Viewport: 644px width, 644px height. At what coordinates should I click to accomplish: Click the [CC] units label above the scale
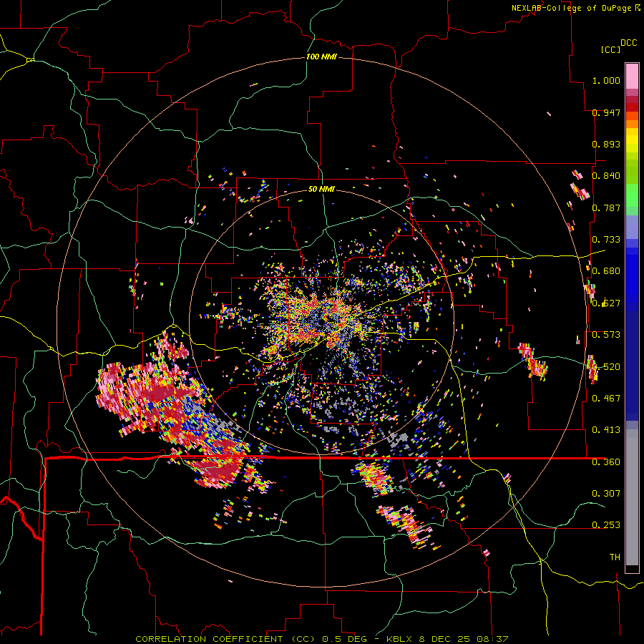pyautogui.click(x=610, y=49)
